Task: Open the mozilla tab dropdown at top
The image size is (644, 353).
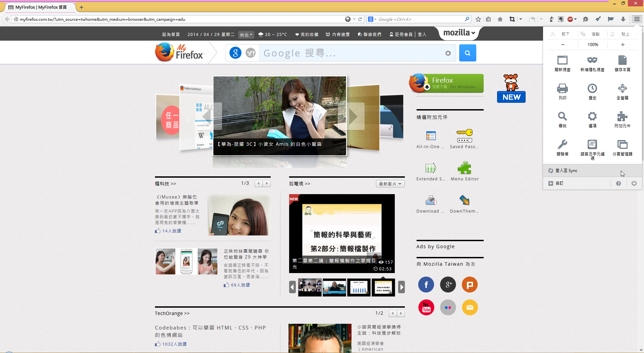Action: 459,33
